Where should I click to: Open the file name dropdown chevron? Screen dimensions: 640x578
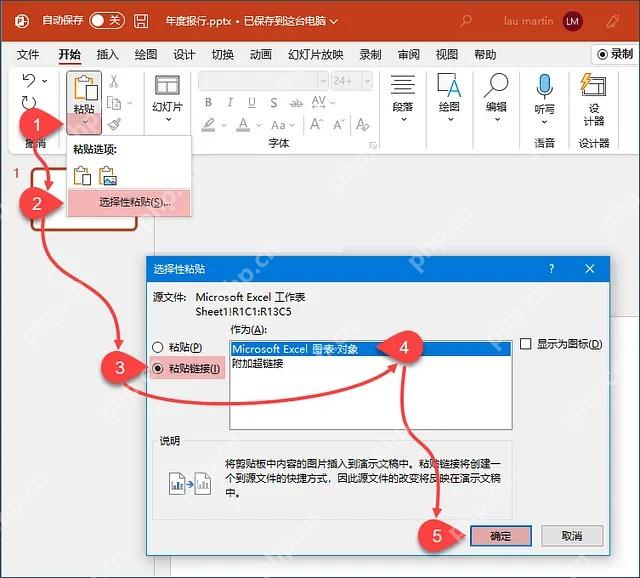tap(333, 21)
